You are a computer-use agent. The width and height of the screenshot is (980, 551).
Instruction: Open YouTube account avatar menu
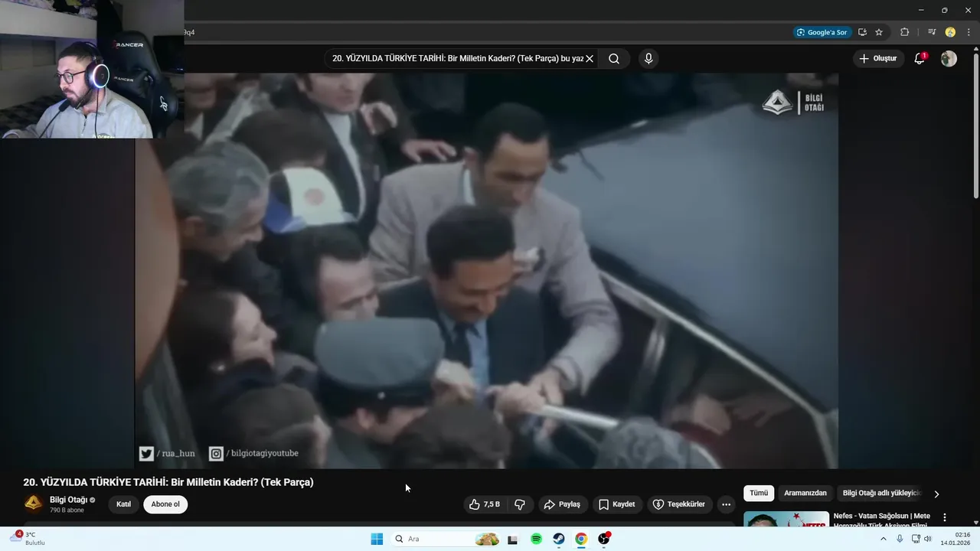pyautogui.click(x=949, y=58)
